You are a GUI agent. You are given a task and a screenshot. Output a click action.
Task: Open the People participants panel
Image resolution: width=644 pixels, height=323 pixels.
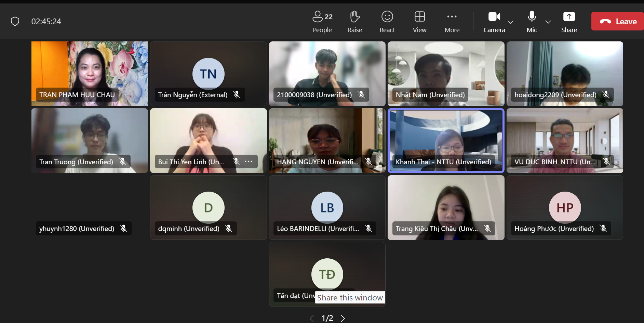tap(322, 21)
